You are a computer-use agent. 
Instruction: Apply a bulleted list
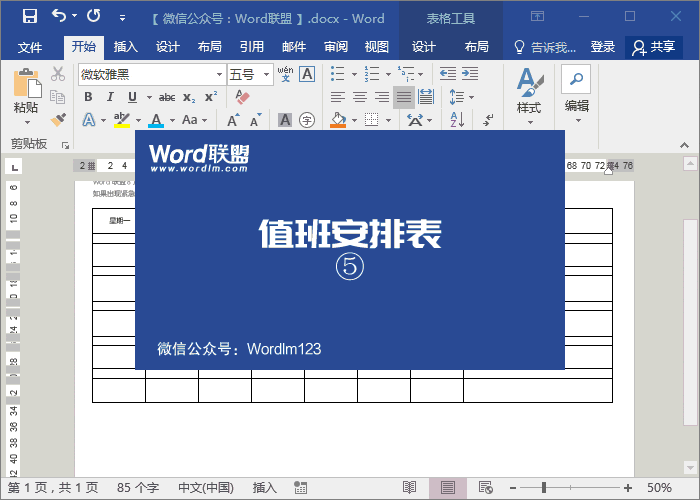pos(338,74)
